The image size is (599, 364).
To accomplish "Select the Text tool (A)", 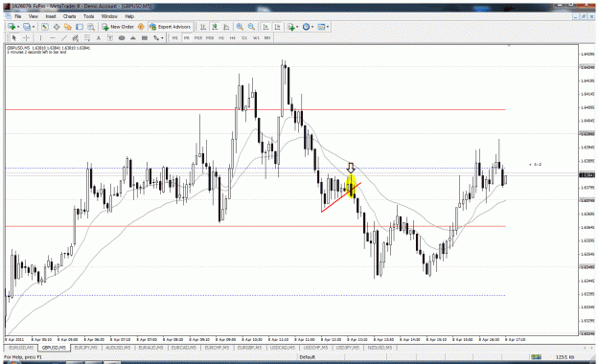I will (98, 37).
